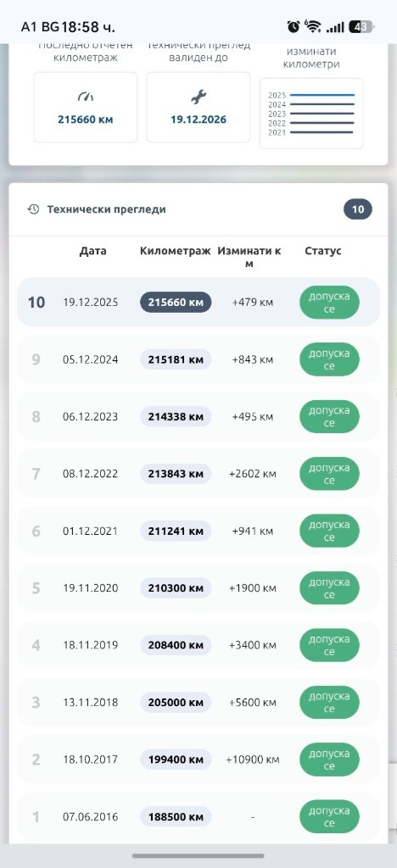Select the Дата column header
The width and height of the screenshot is (397, 868).
(93, 251)
